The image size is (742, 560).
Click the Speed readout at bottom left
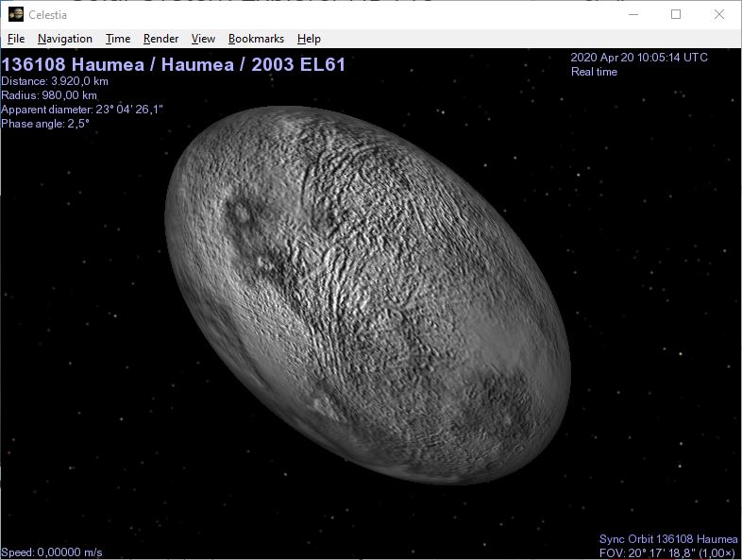[x=52, y=552]
